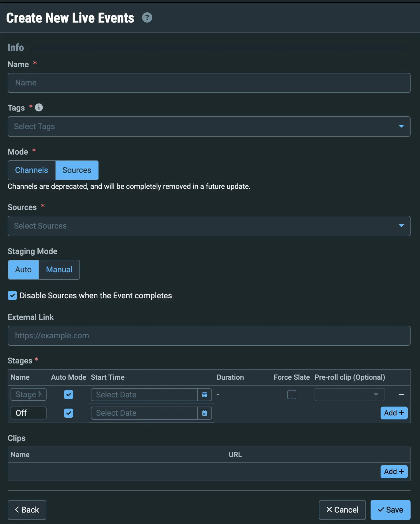Toggle Disable Sources when Event completes checkbox
Screen dimensions: 420x524
[12, 295]
